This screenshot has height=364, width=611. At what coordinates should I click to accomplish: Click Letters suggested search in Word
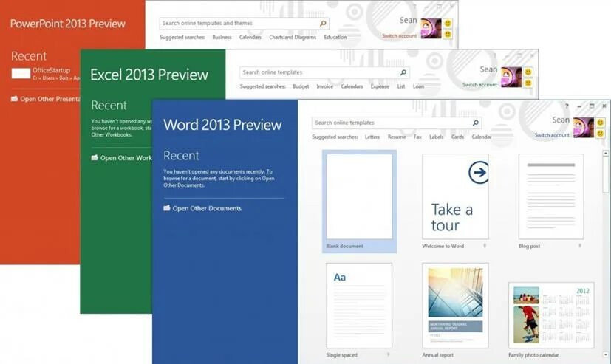tap(372, 137)
